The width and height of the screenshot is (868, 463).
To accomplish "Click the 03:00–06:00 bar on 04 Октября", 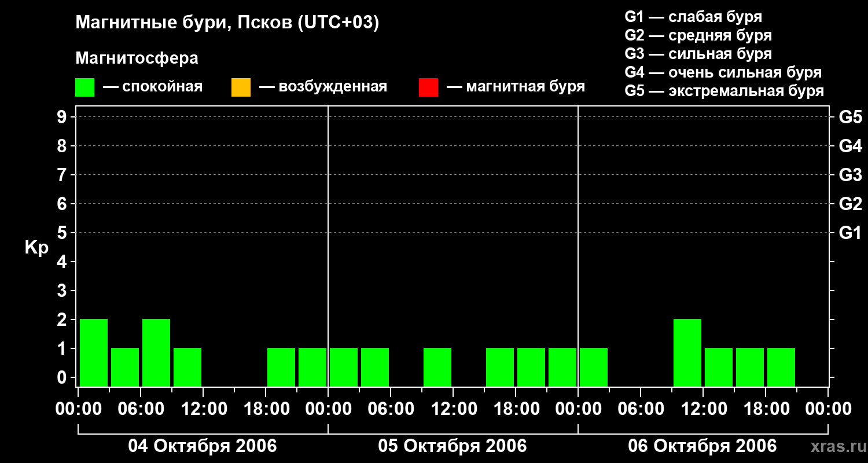I will (x=125, y=367).
